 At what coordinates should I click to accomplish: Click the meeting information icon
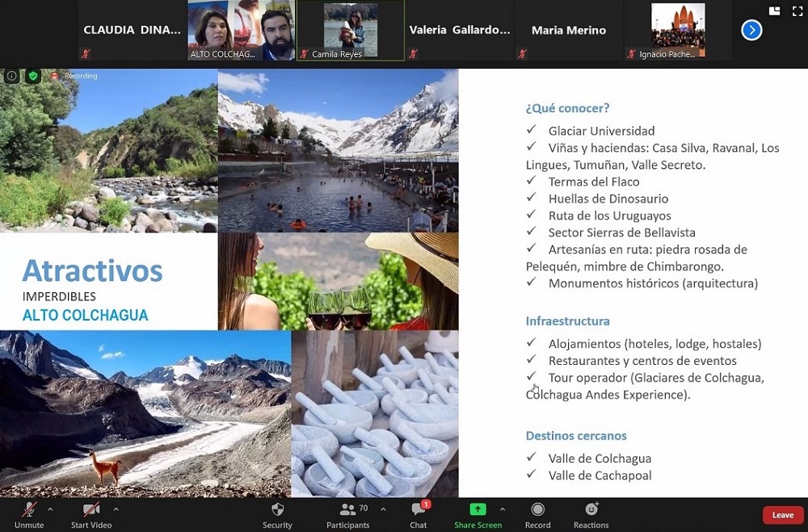pyautogui.click(x=12, y=76)
